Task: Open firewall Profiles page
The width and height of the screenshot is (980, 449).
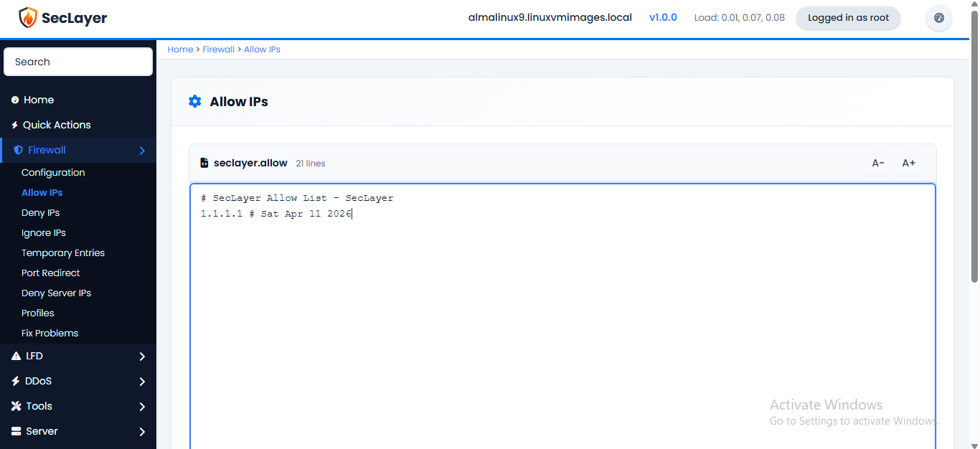Action: 38,313
